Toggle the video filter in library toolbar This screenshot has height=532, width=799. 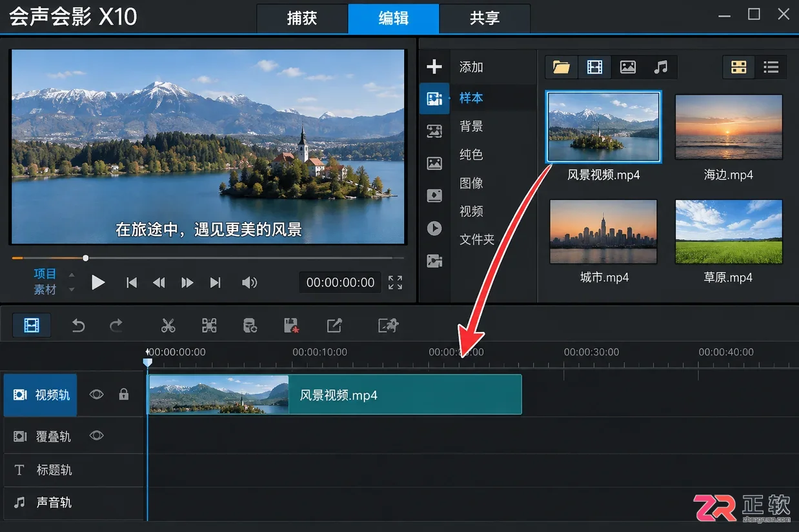[594, 66]
